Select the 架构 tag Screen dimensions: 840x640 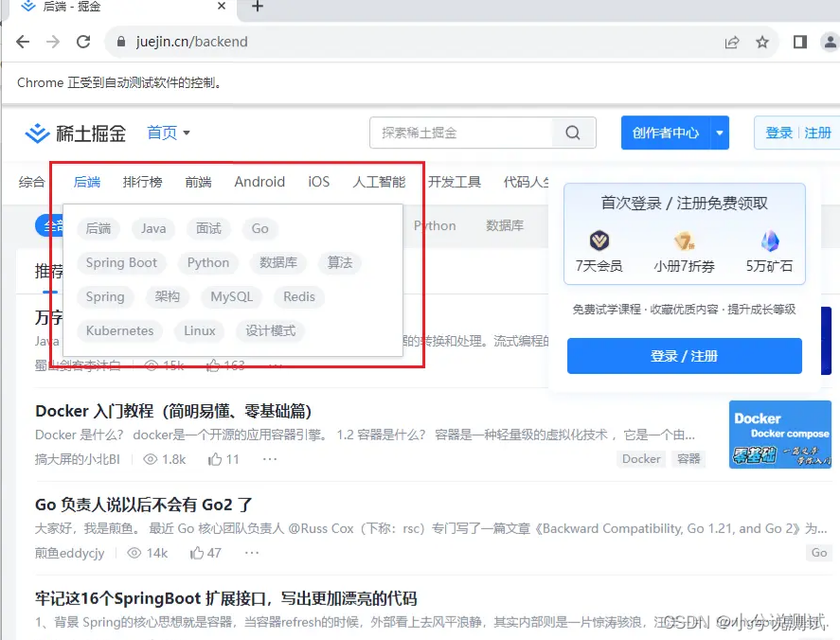coord(167,296)
